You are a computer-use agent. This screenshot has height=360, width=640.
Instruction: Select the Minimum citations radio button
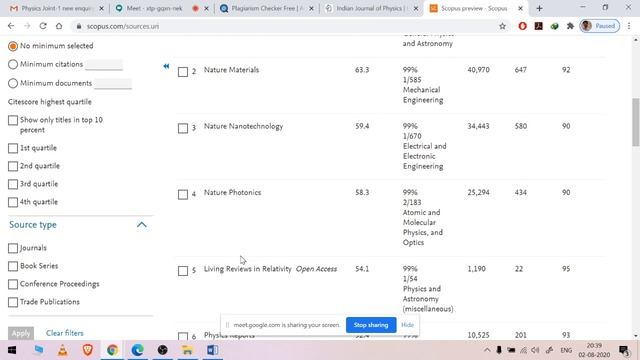(x=13, y=64)
